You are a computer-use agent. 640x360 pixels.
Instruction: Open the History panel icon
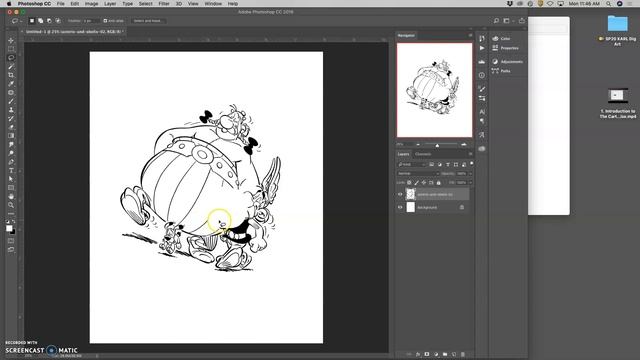[482, 38]
